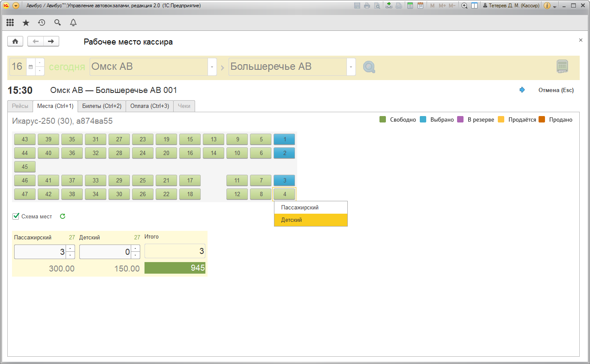Open the calculator in title toolbar
The image size is (590, 364).
[x=410, y=6]
